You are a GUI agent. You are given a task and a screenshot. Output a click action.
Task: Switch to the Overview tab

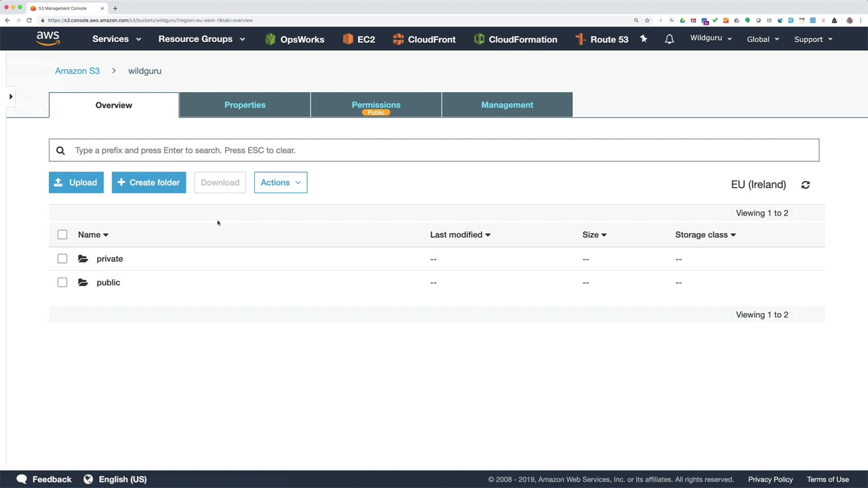114,105
